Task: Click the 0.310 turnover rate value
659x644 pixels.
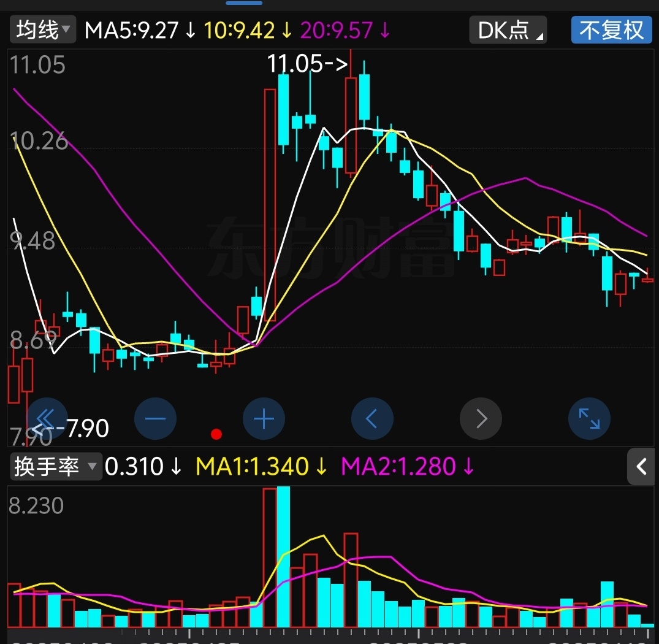Action: pyautogui.click(x=134, y=466)
